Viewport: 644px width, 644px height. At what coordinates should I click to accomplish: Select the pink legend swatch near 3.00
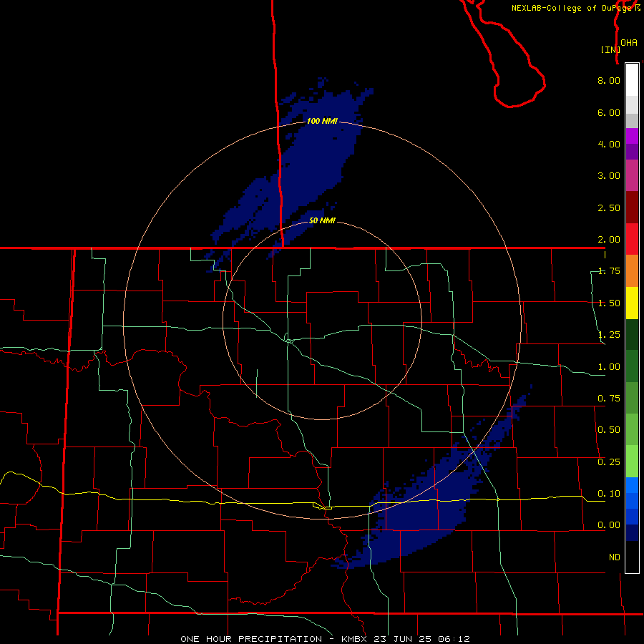[x=632, y=175]
